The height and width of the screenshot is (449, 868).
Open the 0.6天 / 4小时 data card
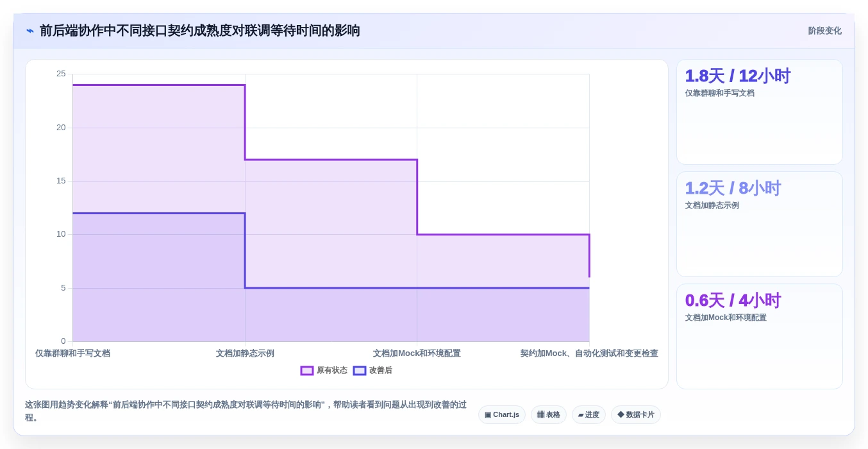pos(760,337)
